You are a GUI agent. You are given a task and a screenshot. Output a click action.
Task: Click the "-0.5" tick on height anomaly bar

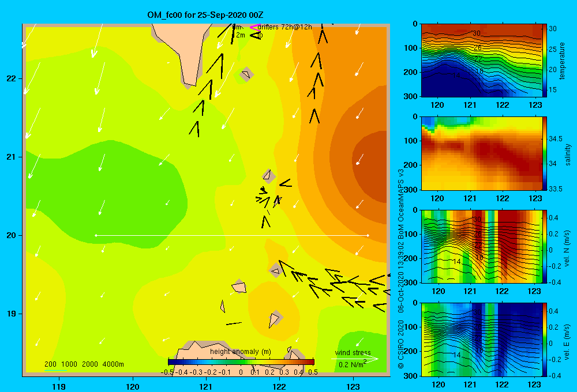pyautogui.click(x=167, y=372)
